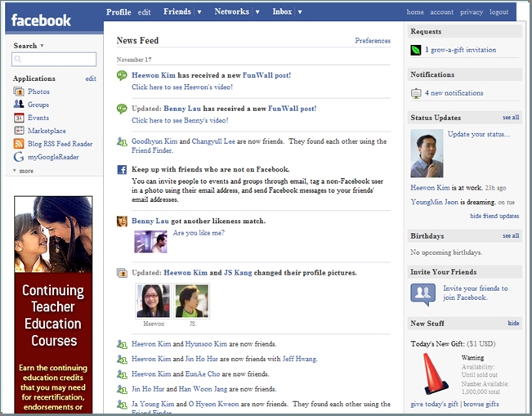The width and height of the screenshot is (532, 416).
Task: Open Heewon's new profile picture thumbnail
Action: (154, 301)
